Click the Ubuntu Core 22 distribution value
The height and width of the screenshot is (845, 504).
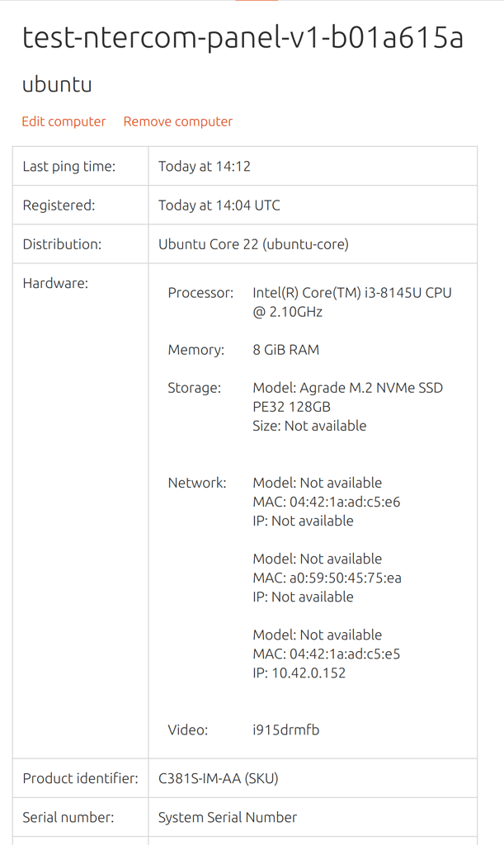click(253, 244)
